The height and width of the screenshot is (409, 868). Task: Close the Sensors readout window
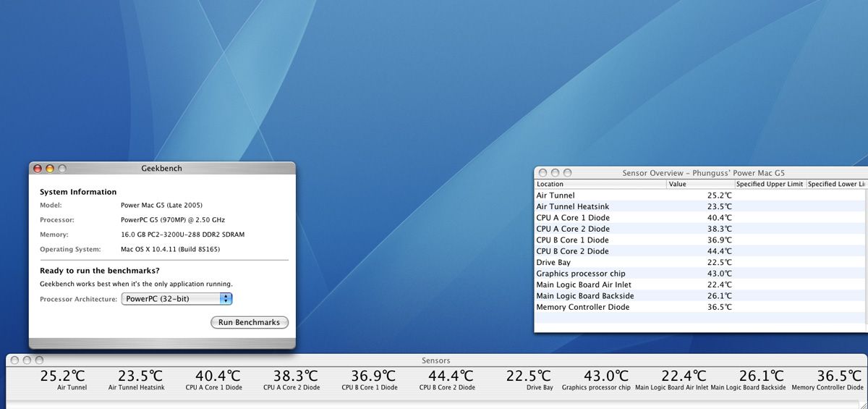14,360
